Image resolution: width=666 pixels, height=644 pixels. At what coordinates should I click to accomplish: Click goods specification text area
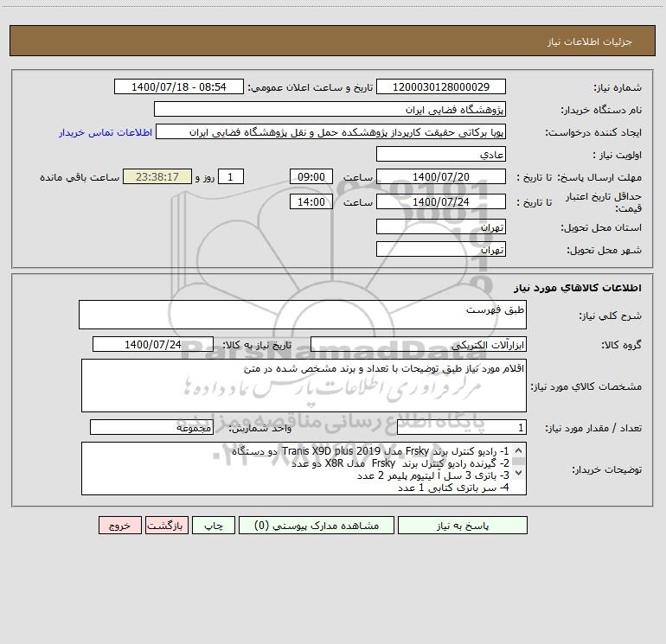(x=304, y=386)
